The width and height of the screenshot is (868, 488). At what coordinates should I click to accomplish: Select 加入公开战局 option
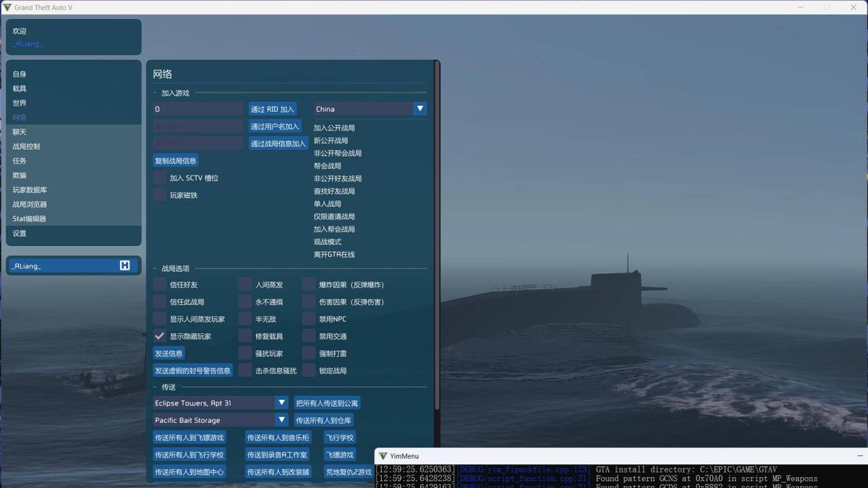334,127
